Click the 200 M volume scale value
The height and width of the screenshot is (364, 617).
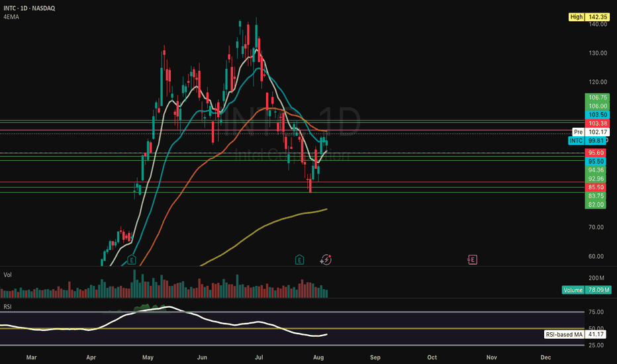coord(596,278)
